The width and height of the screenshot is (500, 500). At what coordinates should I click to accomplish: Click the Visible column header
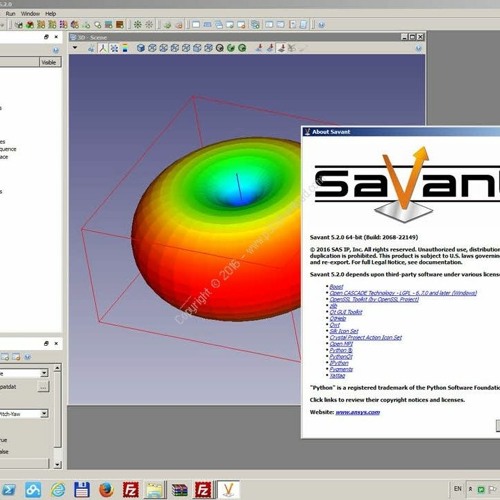[x=49, y=62]
